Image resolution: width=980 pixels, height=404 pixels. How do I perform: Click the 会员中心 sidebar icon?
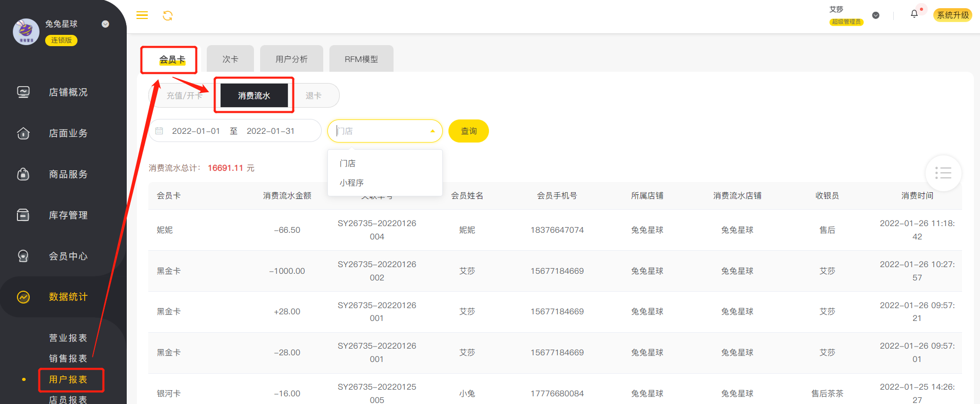click(23, 256)
